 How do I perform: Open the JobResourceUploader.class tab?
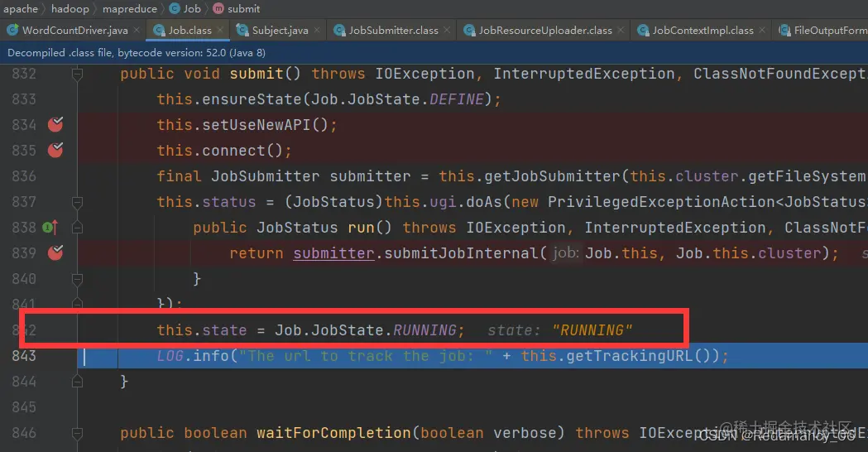(545, 31)
